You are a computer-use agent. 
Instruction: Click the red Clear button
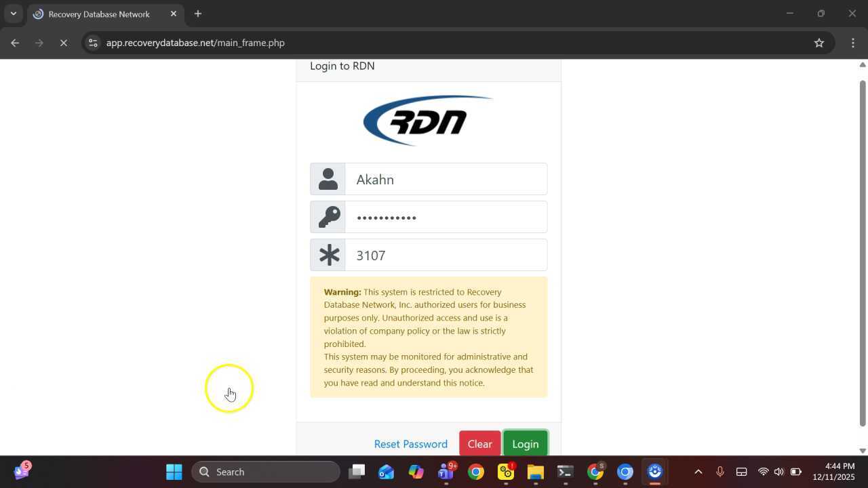coord(480,443)
